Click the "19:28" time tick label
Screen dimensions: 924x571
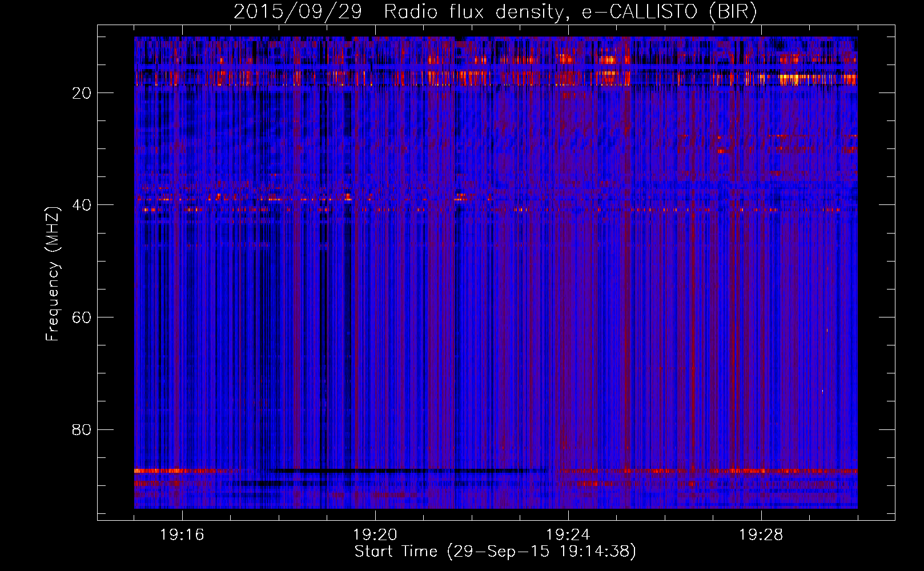pyautogui.click(x=761, y=535)
